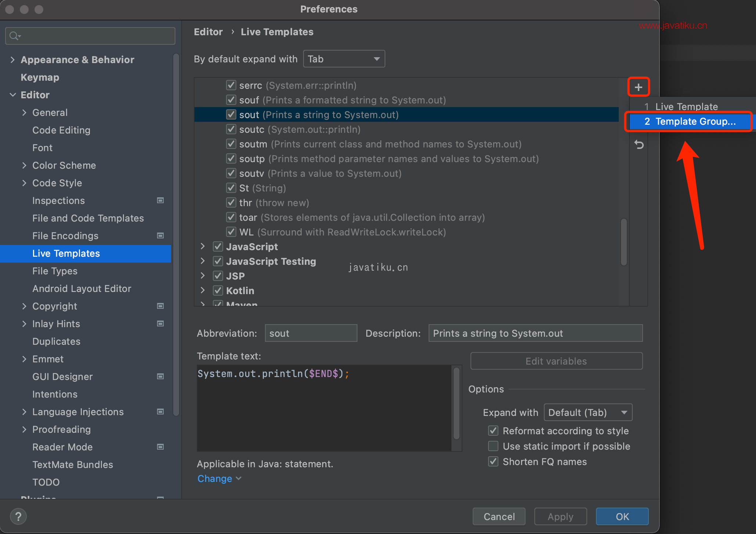Click the revert undo arrow icon
Viewport: 756px width, 534px height.
tap(639, 145)
